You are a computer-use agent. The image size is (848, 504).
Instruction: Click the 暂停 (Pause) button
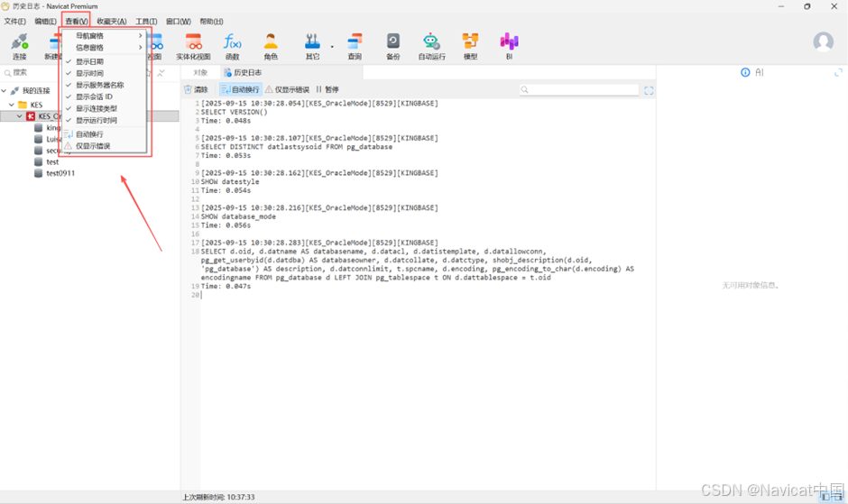point(327,90)
